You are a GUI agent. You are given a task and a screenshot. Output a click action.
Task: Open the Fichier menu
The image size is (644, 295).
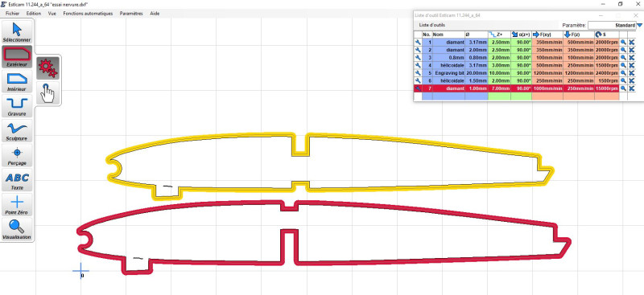click(13, 13)
